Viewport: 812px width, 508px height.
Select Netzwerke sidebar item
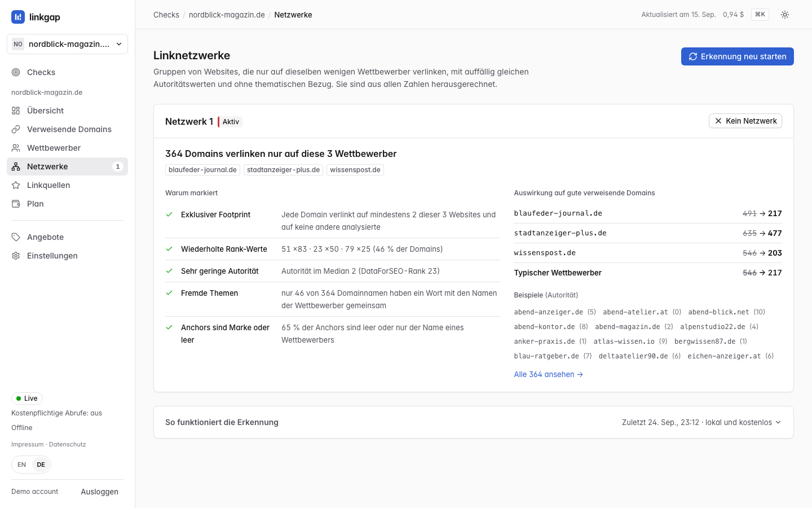[x=67, y=167]
